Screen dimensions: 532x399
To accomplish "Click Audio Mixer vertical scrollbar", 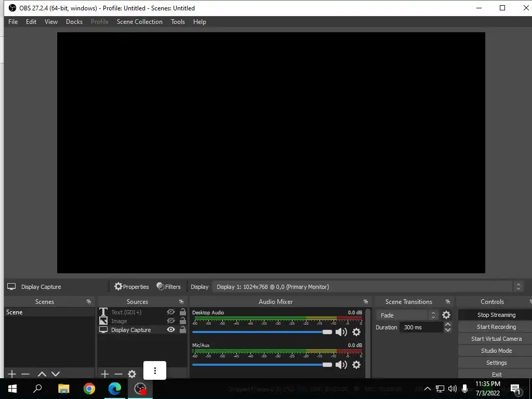I will pos(368,343).
